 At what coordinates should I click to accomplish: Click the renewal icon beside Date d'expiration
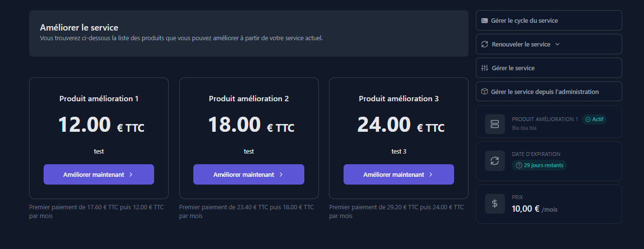pyautogui.click(x=495, y=161)
